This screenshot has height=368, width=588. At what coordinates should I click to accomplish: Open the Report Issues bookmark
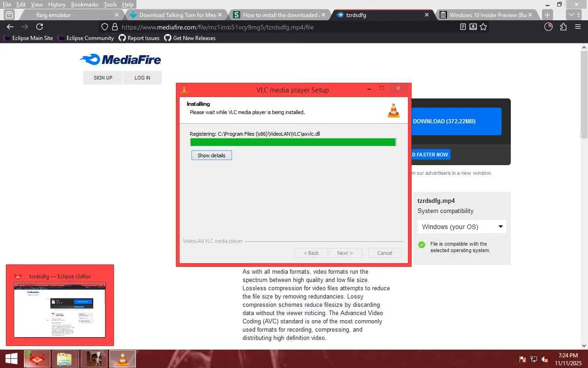139,38
